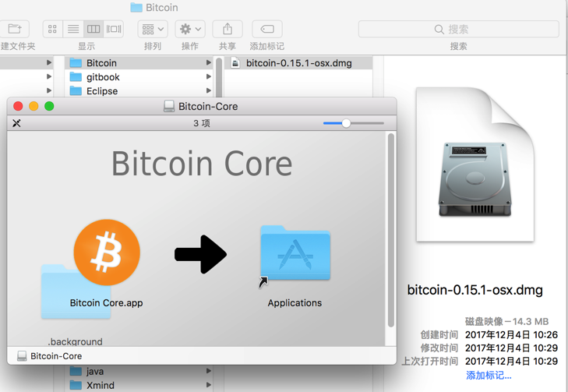This screenshot has width=568, height=392.
Task: Close the Bitcoin-Core window
Action: coord(18,106)
